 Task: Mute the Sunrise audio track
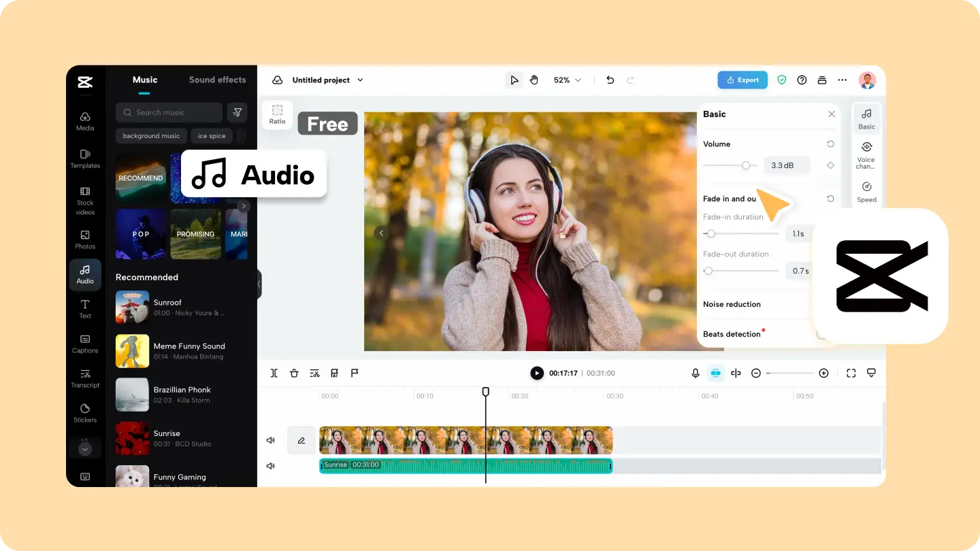270,465
